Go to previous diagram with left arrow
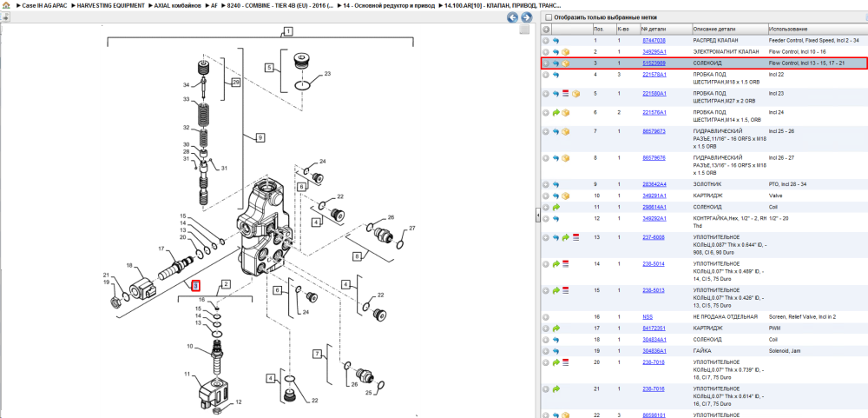 click(513, 17)
